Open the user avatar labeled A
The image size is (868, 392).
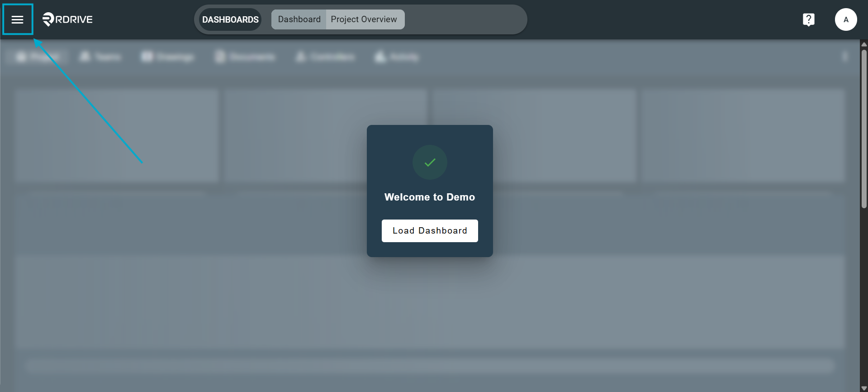pos(846,19)
